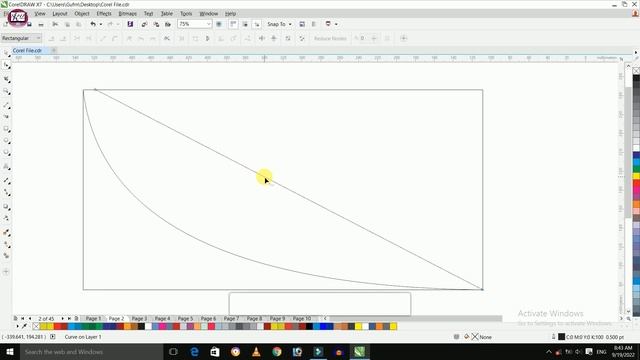
Task: Select the Interactive Fill tool
Action: pyautogui.click(x=7, y=244)
